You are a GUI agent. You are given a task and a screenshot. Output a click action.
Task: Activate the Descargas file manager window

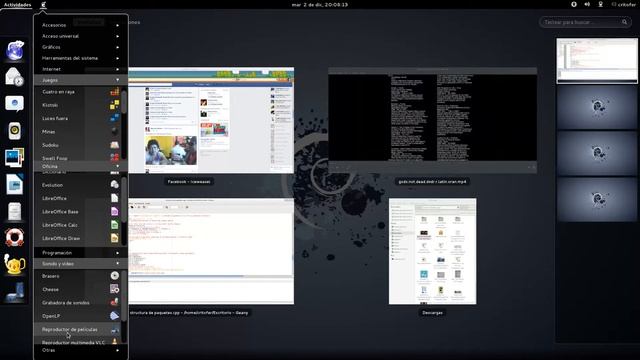(x=433, y=251)
